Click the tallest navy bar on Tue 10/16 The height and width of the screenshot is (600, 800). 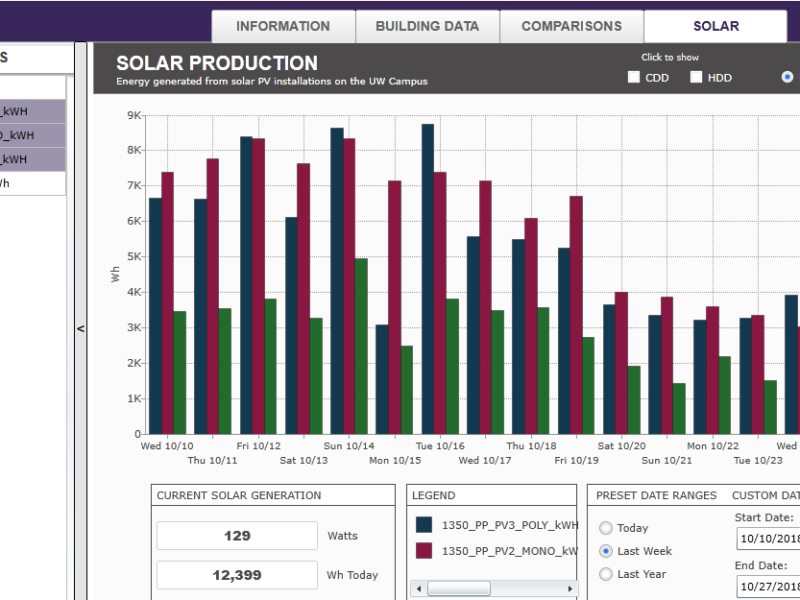tap(427, 278)
